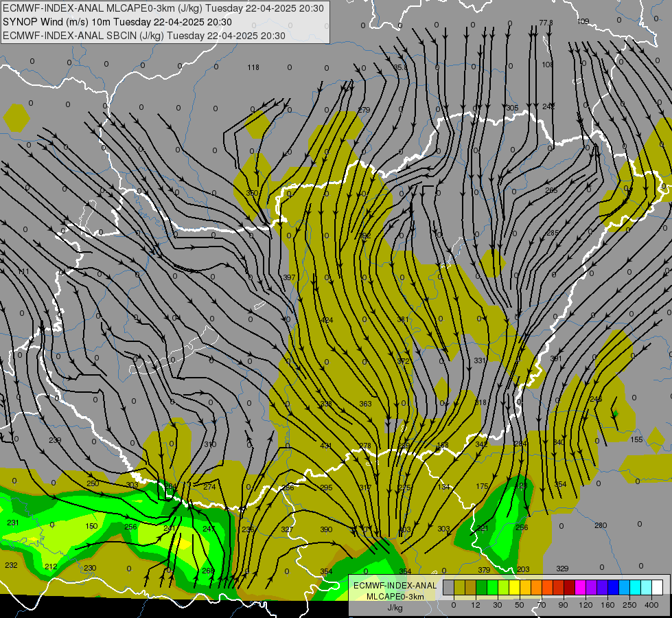Screen dimensions: 672x618
Task: Click the amber legend swatch after 50
Action: click(x=525, y=588)
